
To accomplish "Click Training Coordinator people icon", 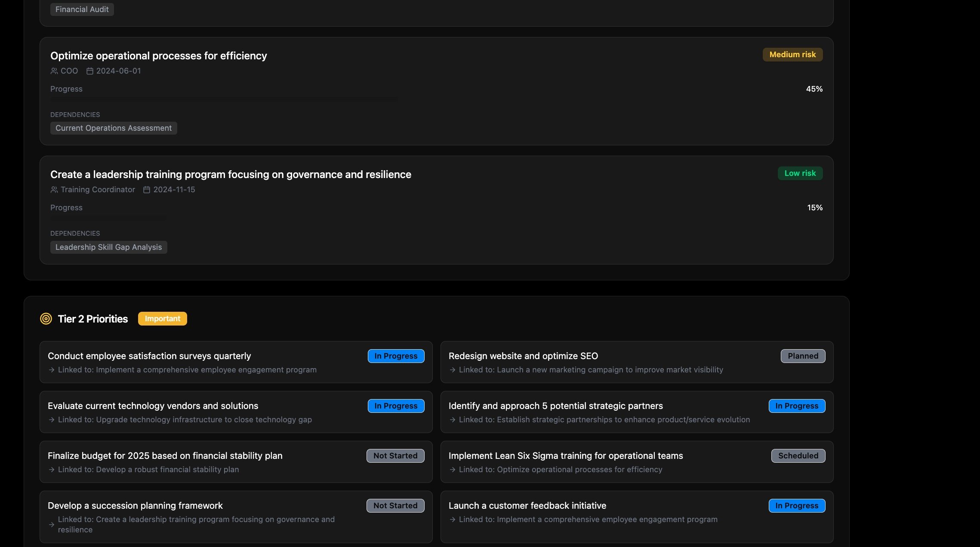I will click(x=54, y=190).
